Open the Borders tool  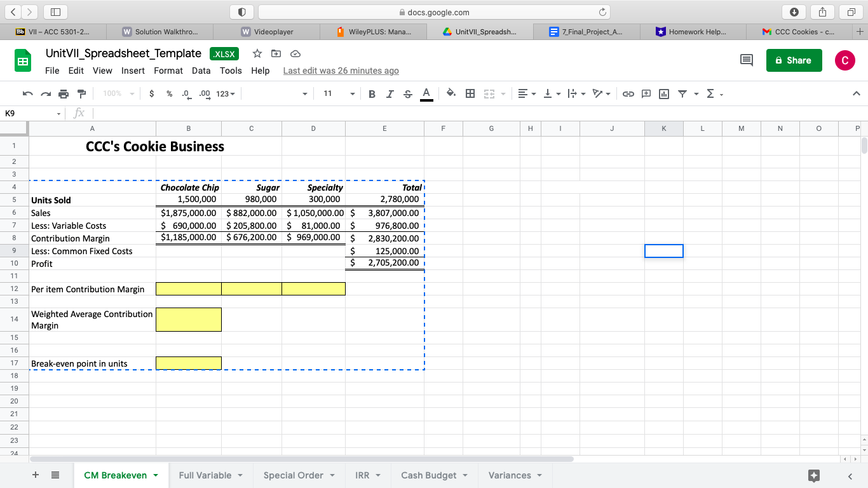coord(470,93)
